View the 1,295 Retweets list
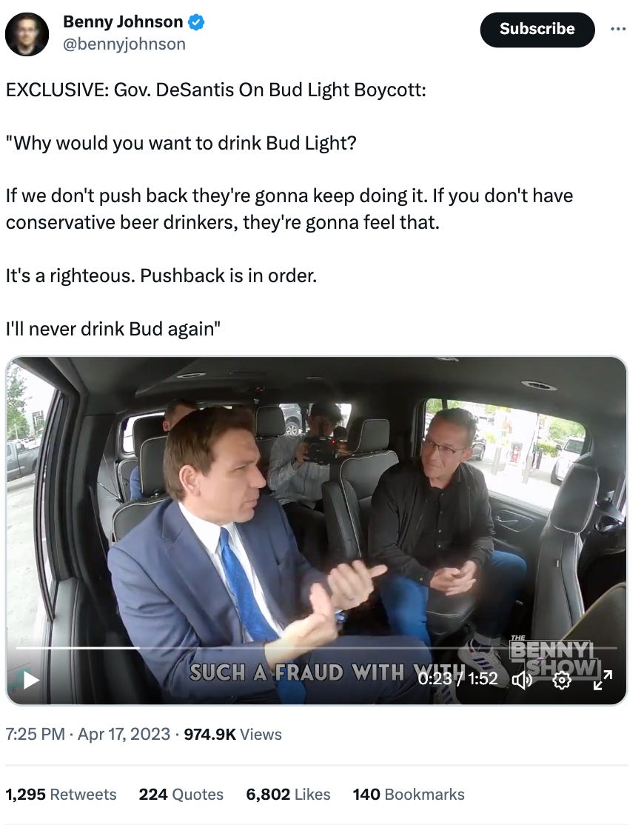The image size is (644, 825). pos(61,794)
